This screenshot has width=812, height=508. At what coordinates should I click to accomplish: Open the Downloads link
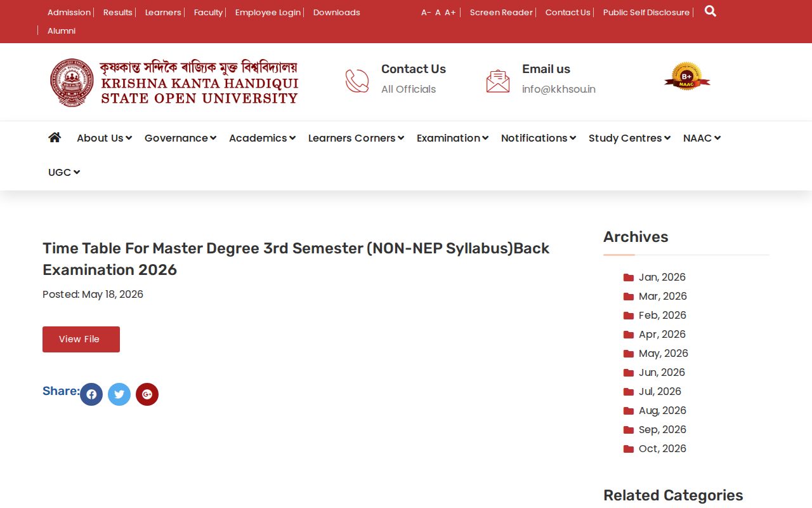[x=337, y=12]
